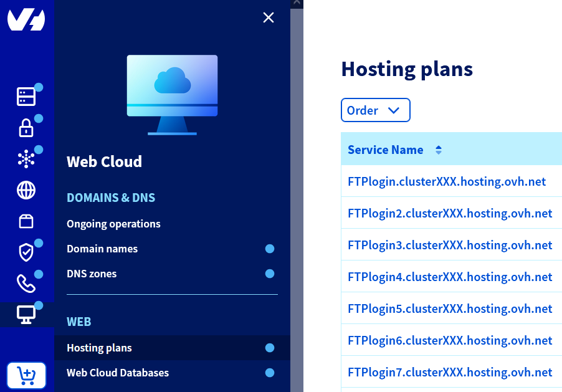Viewport: 562px width, 392px height.
Task: Click the highlighted Web Cloud monitor icon
Action: point(26,315)
